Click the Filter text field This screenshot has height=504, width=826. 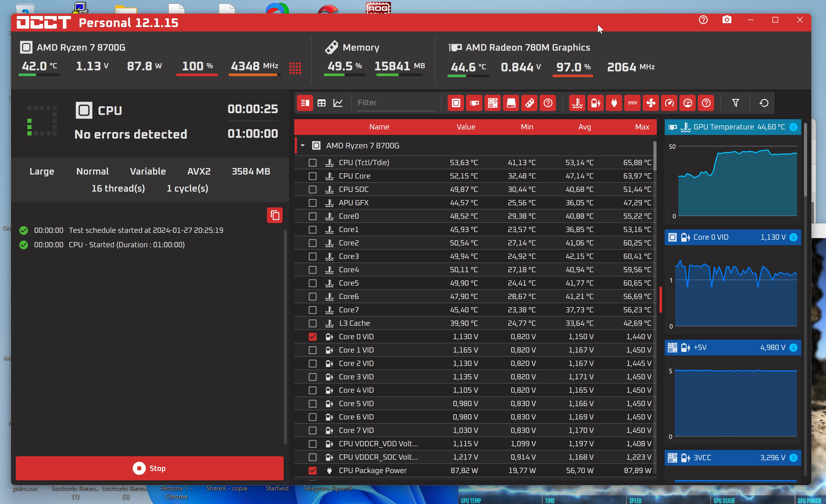coord(396,103)
